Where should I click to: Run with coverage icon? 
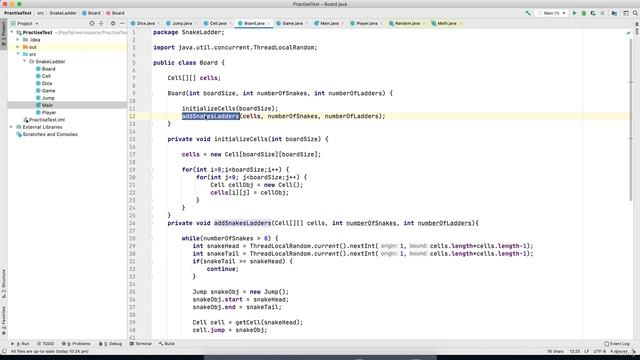[593, 13]
